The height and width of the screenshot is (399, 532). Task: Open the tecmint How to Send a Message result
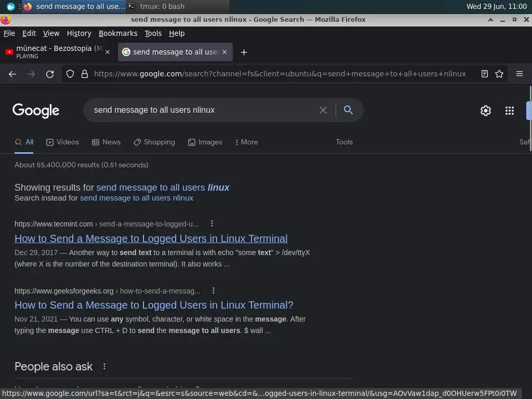(151, 238)
